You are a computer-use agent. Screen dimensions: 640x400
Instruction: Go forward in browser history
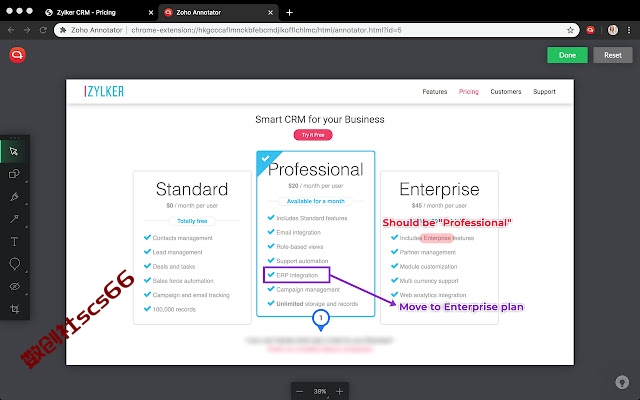pos(27,30)
